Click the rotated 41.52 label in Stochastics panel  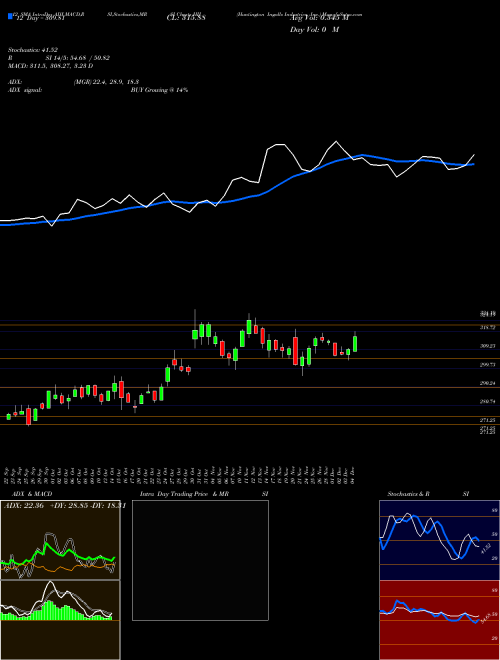pos(485,548)
